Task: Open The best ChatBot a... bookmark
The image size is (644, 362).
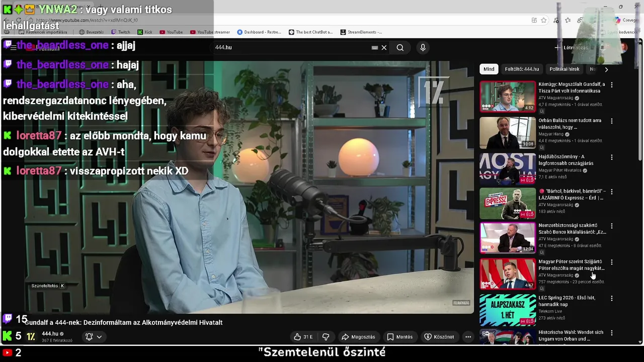Action: point(311,32)
